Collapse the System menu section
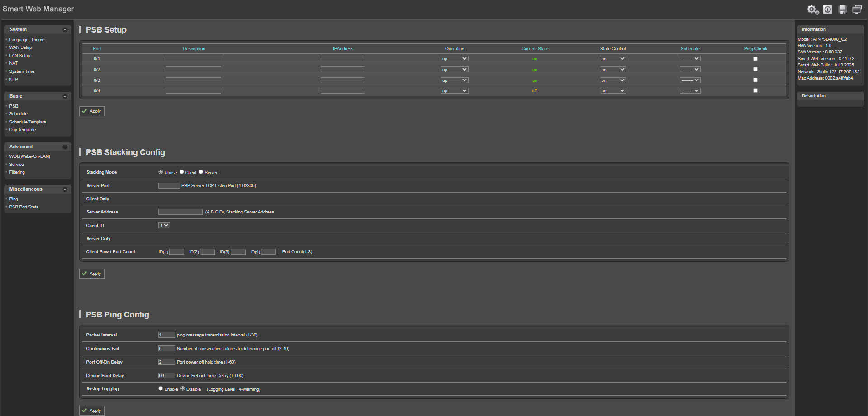This screenshot has height=416, width=868. point(65,30)
